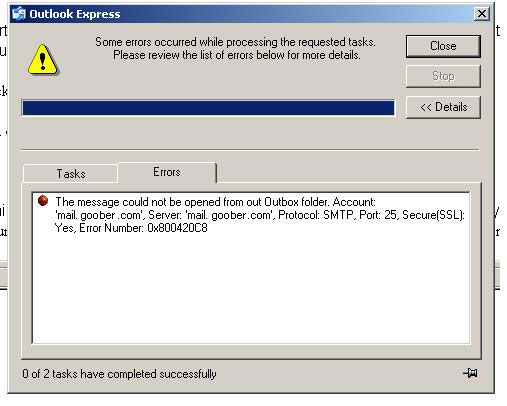Select the Errors tab
Screen dimensions: 507x406
click(167, 172)
